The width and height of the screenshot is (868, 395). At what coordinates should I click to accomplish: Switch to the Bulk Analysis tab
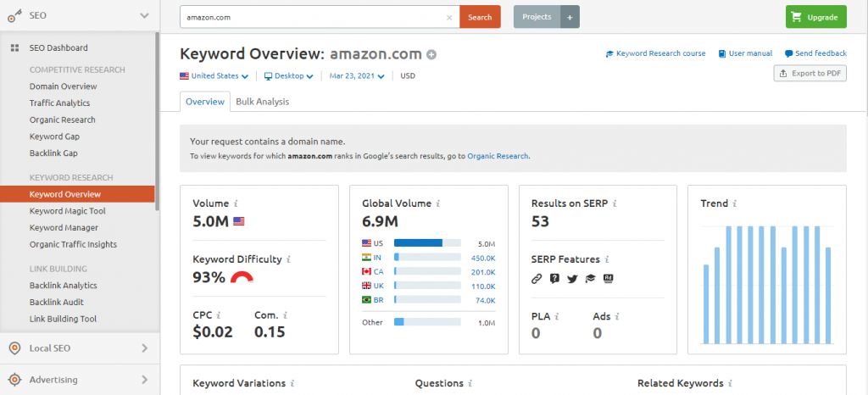point(263,102)
